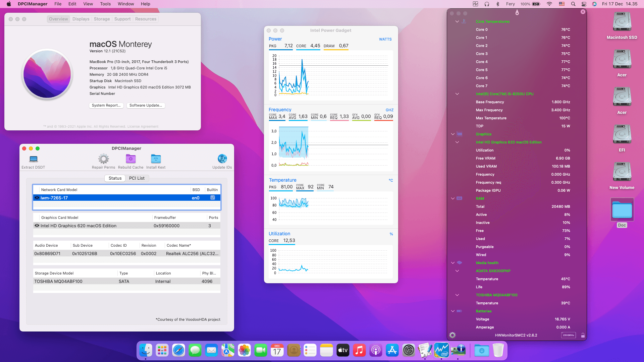Screen dimensions: 644x362
Task: Toggle the Builtin checkbox for iwm-7265-17
Action: [213, 198]
